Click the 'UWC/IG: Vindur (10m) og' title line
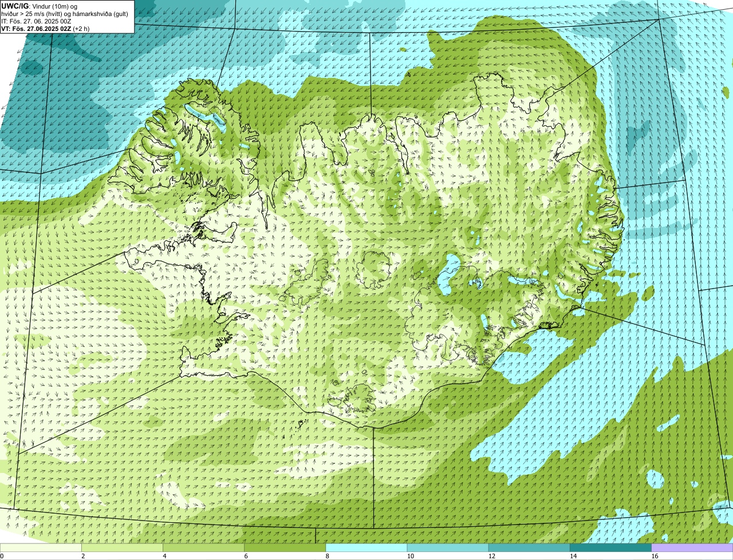 tap(40, 6)
